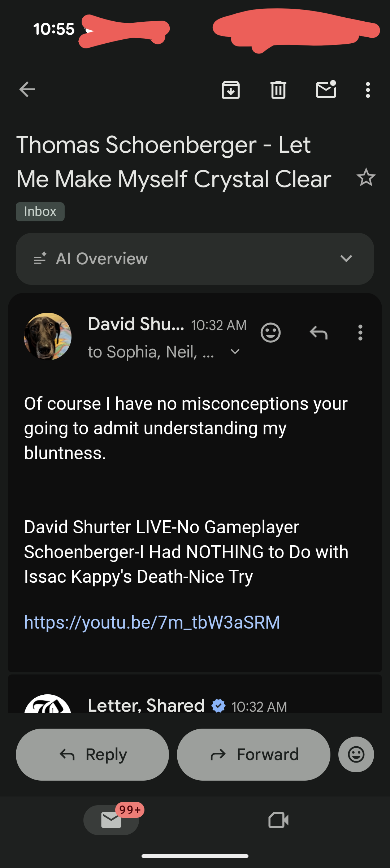The width and height of the screenshot is (390, 868).
Task: Open the top three-dot overflow menu
Action: tap(368, 90)
